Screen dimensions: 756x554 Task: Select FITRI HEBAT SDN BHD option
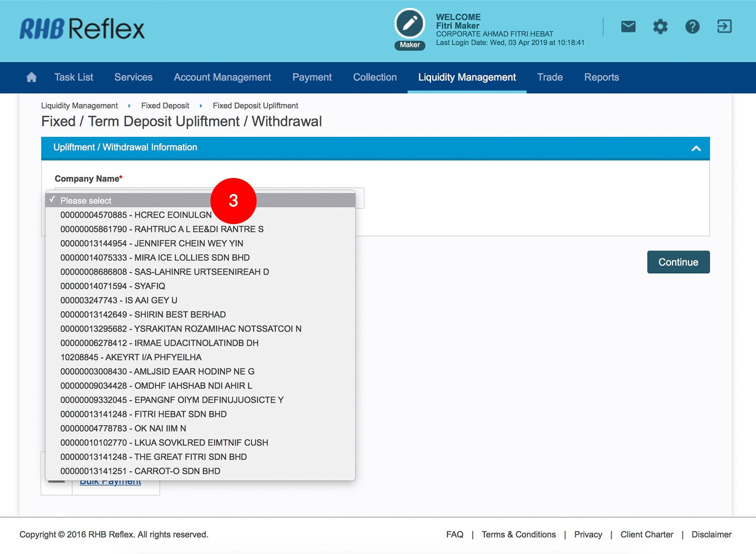[143, 414]
